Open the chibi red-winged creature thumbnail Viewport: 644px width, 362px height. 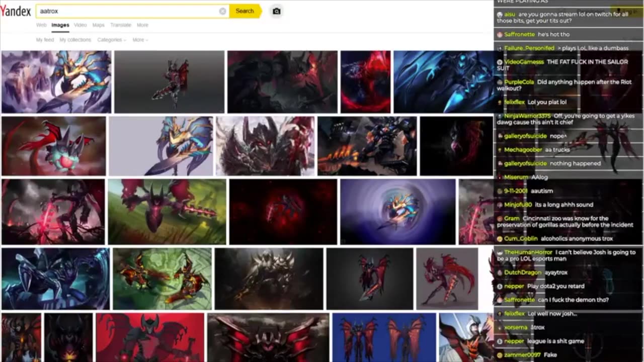53,146
